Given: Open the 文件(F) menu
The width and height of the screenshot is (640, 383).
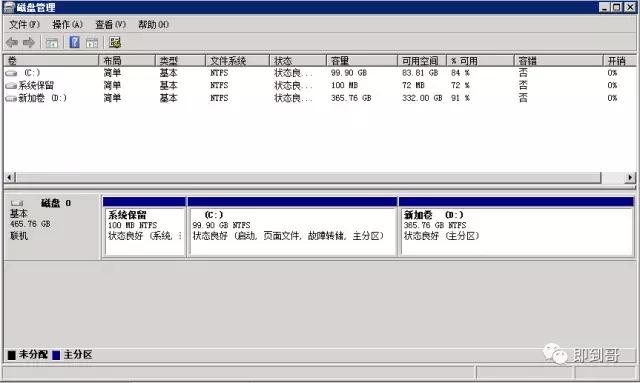Looking at the screenshot, I should [x=24, y=24].
